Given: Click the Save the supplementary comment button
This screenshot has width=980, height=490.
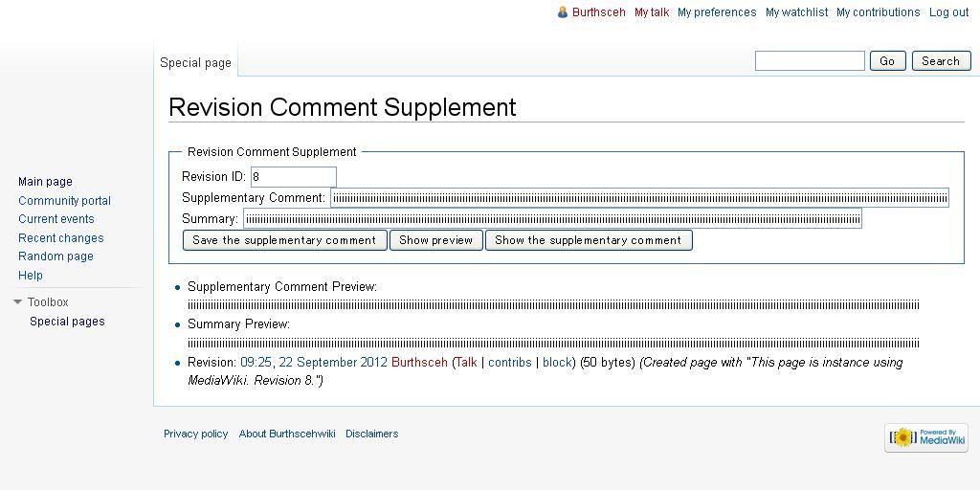Looking at the screenshot, I should tap(284, 240).
